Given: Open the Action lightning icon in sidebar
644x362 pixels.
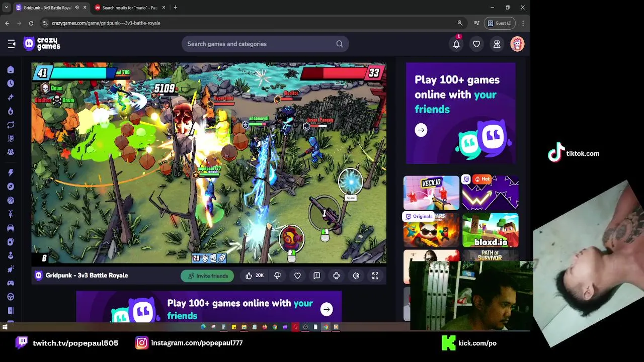Looking at the screenshot, I should point(11,173).
